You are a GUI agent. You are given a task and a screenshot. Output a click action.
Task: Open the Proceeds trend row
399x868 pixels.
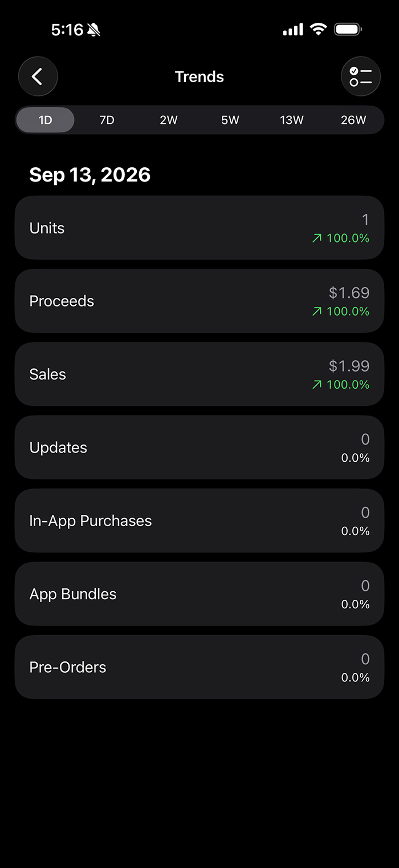[x=199, y=301]
